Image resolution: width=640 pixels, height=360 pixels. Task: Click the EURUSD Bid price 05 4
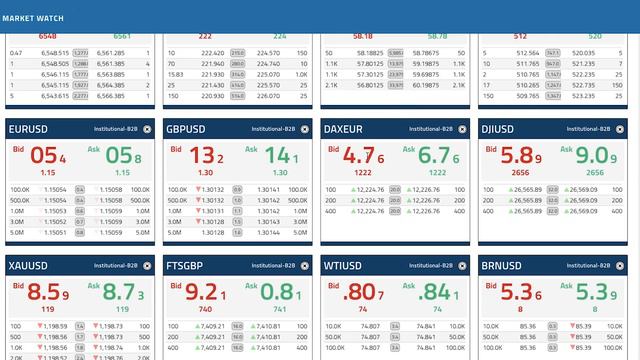coord(48,156)
